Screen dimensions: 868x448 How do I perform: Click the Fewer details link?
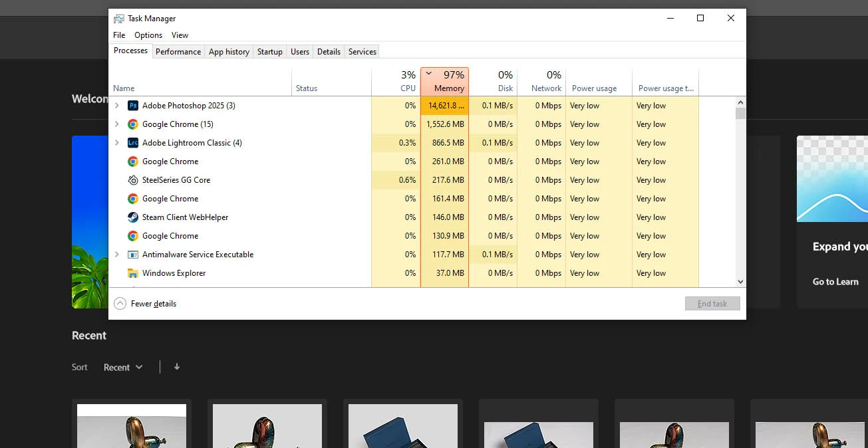[x=154, y=304]
